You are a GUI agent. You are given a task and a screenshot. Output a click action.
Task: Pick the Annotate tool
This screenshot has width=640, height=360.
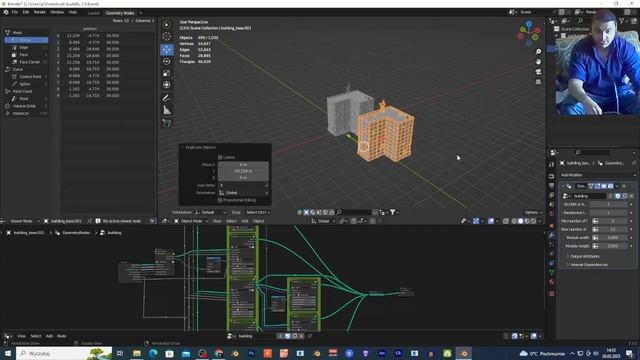(167, 98)
